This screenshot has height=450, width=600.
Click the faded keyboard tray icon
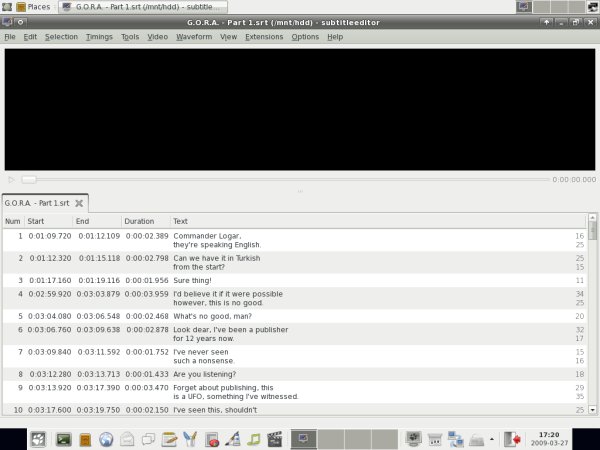(x=476, y=440)
